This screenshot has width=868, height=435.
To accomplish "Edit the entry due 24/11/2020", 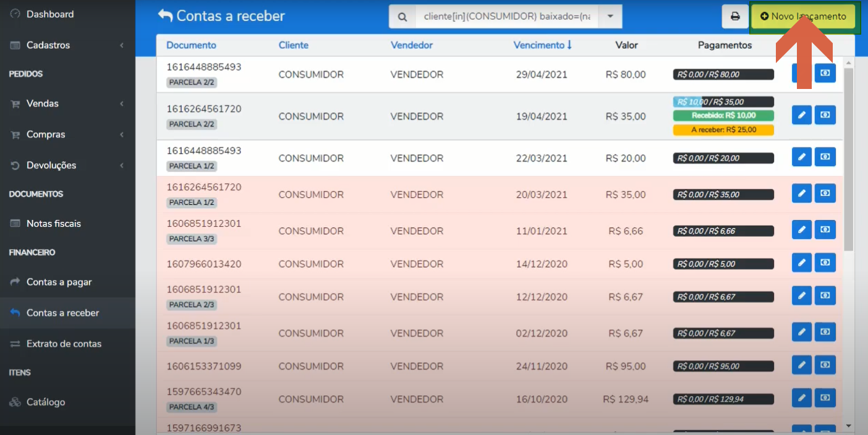I will click(x=802, y=365).
